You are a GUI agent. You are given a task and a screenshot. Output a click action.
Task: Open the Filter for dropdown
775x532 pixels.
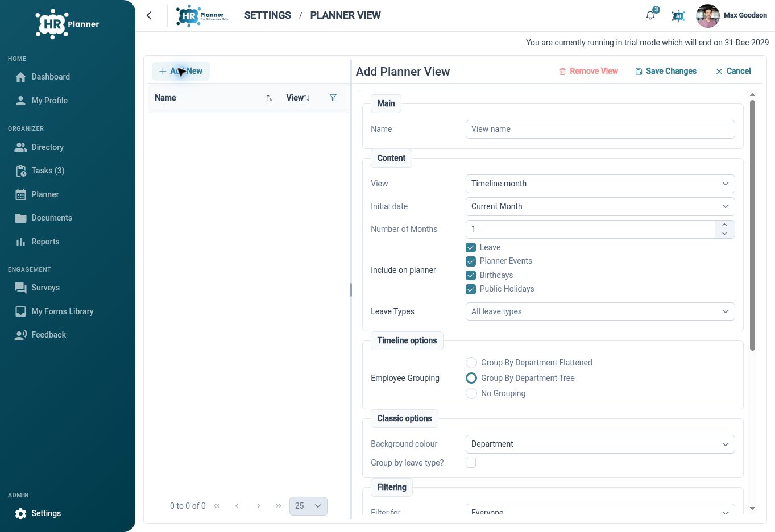600,509
